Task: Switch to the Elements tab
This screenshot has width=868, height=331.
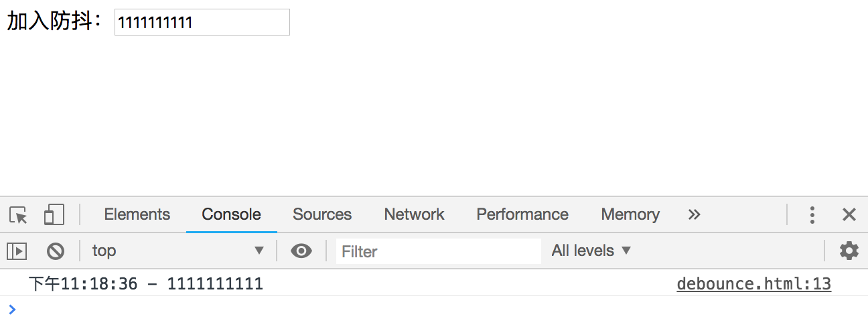Action: point(137,214)
